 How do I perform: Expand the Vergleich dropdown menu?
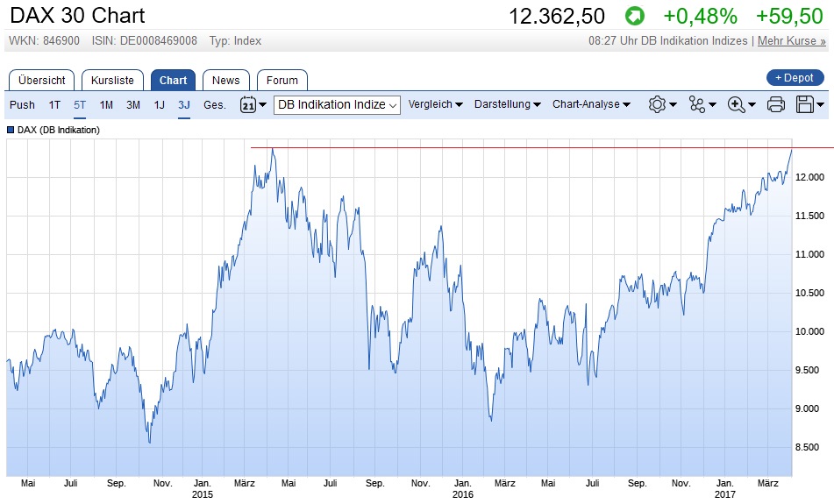pyautogui.click(x=436, y=105)
